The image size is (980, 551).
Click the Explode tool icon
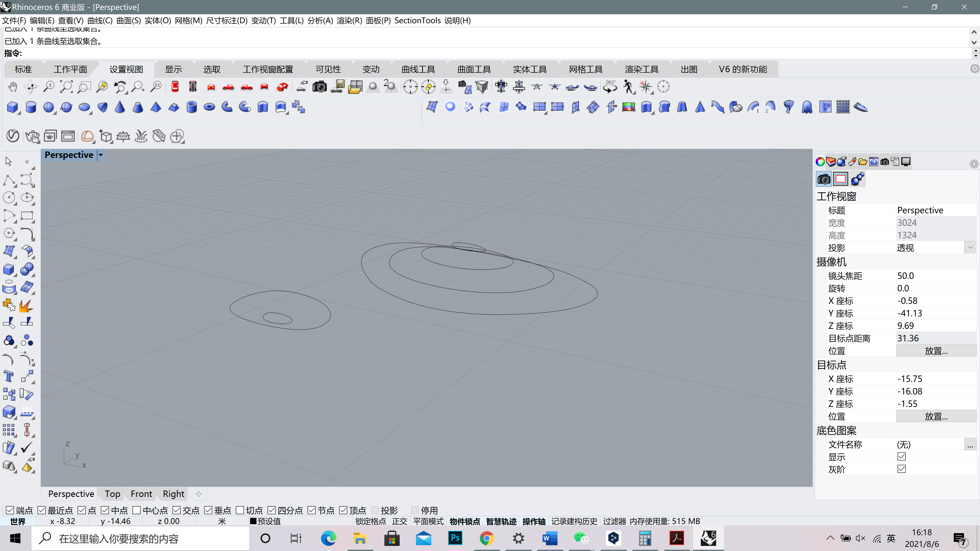click(26, 305)
